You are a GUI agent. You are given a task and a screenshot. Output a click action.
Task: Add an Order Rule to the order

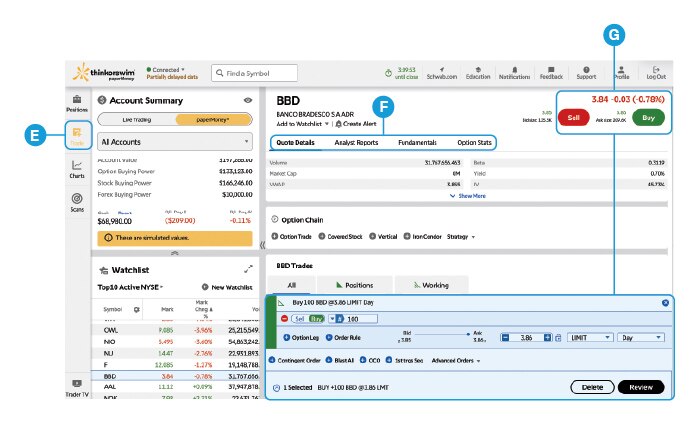tap(343, 337)
